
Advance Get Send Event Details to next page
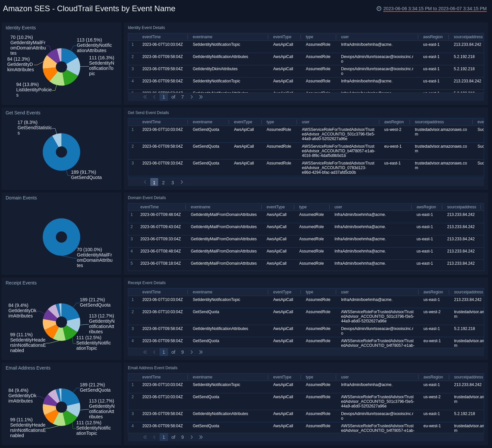point(182,182)
